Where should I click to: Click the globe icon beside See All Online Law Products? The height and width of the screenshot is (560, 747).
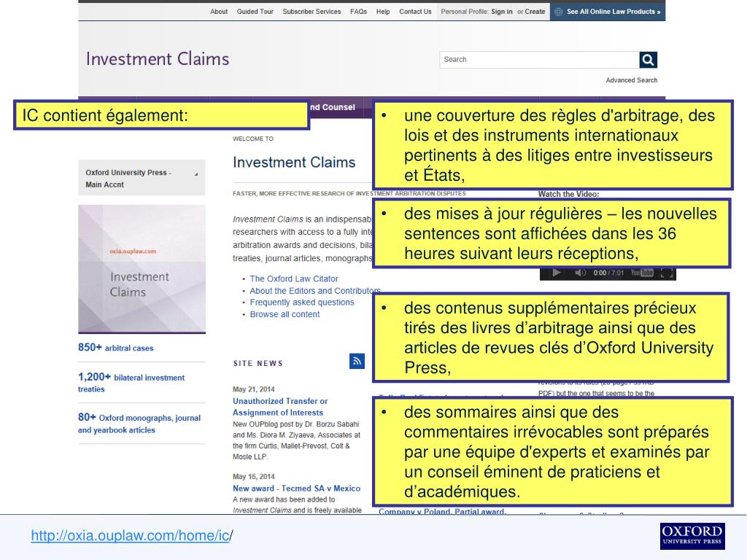558,12
